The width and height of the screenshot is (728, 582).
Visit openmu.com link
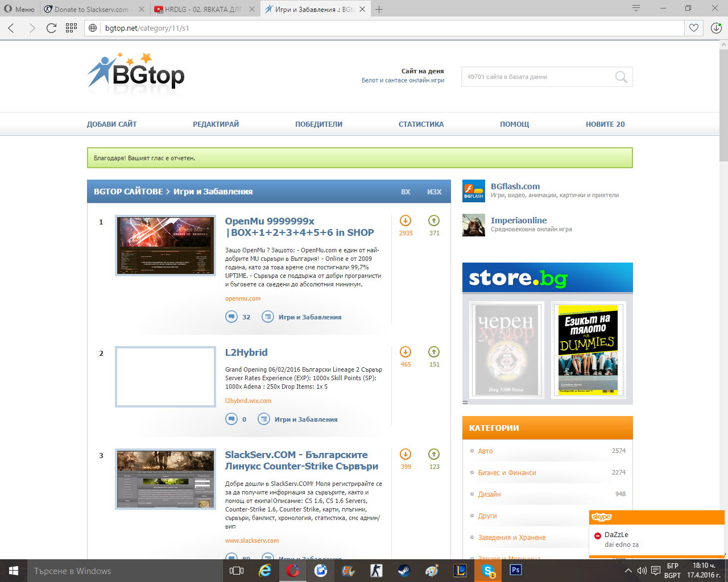point(243,298)
